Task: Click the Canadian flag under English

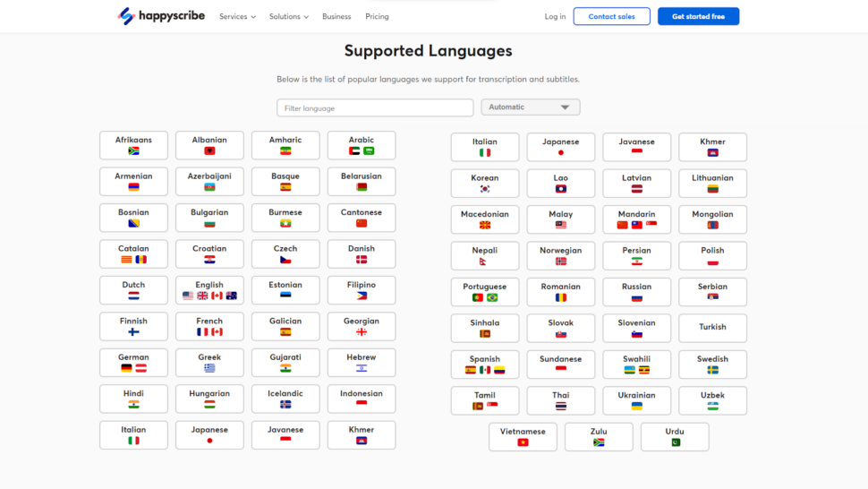Action: (217, 296)
